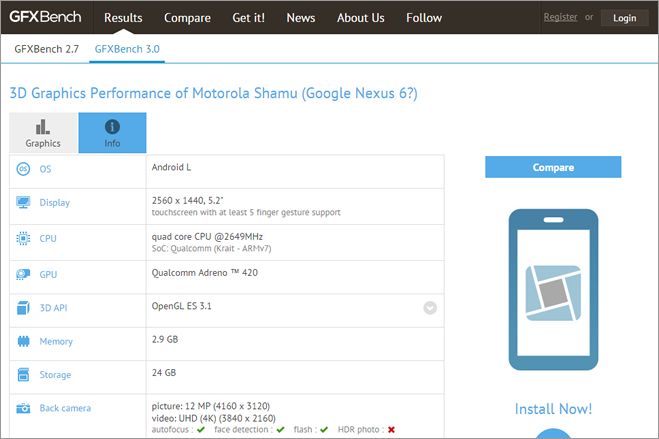The width and height of the screenshot is (659, 439).
Task: Click the Memory label
Action: click(56, 342)
